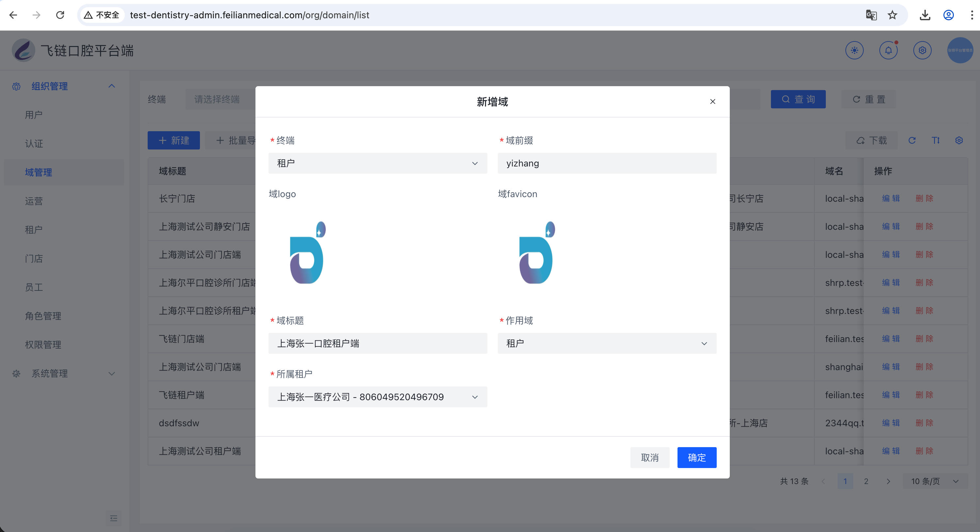Click the browser back arrow

click(x=13, y=15)
